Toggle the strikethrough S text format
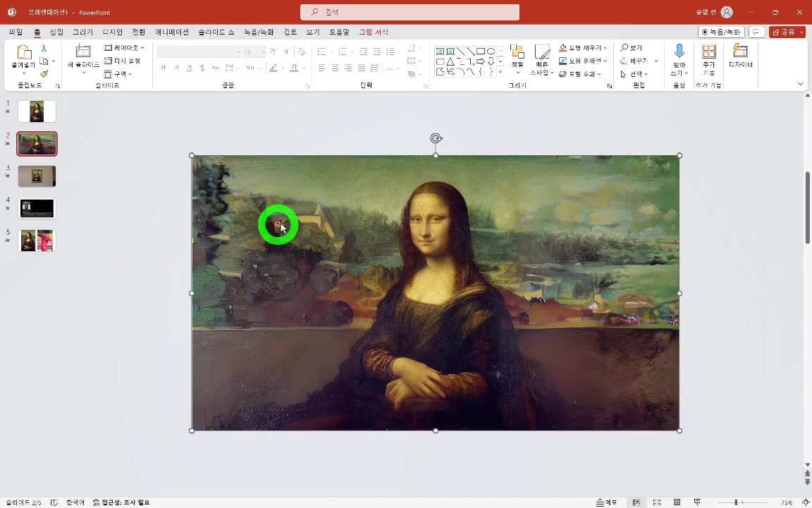The image size is (812, 508). [202, 68]
